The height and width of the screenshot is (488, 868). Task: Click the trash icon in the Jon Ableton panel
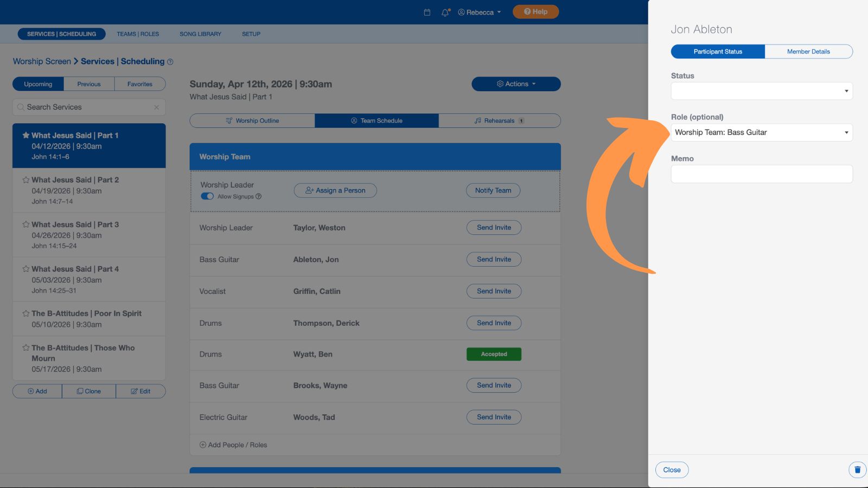[x=857, y=470]
